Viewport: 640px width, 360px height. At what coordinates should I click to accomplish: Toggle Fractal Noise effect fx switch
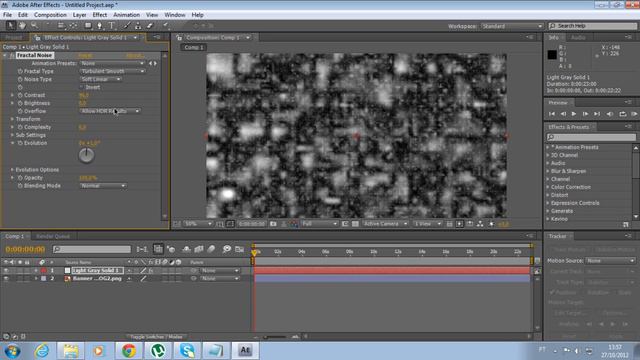click(x=12, y=55)
